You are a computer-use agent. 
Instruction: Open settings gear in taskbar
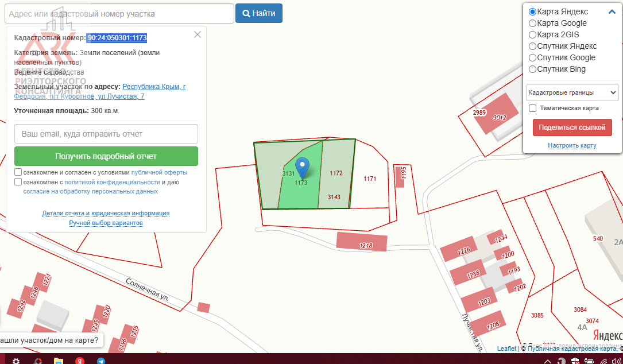click(x=16, y=361)
